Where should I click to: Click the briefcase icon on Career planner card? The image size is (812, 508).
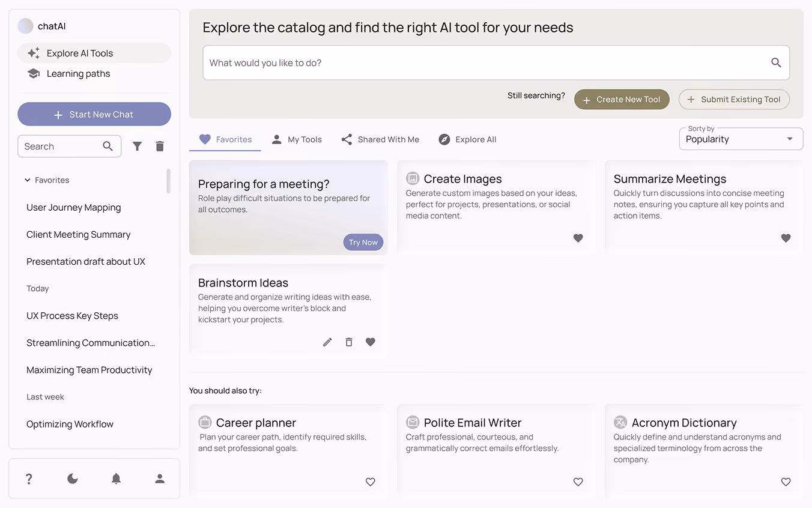205,422
